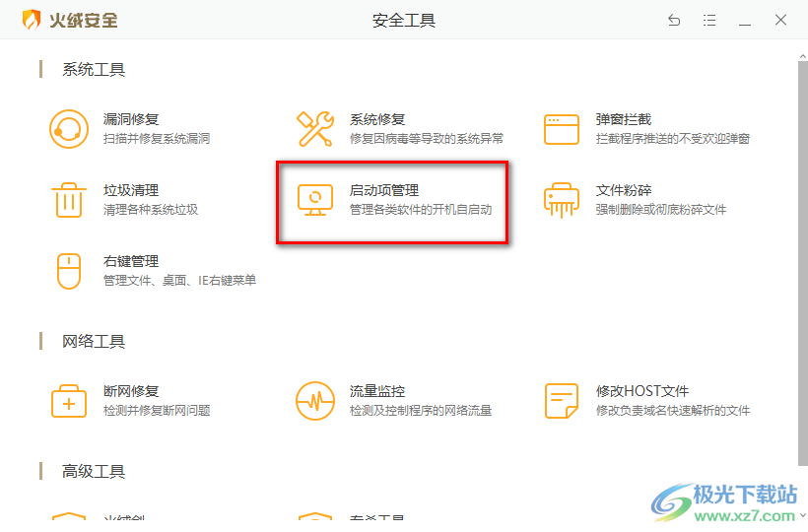The width and height of the screenshot is (808, 532).
Task: Open the 流量监控 pulse wave icon
Action: [x=315, y=401]
